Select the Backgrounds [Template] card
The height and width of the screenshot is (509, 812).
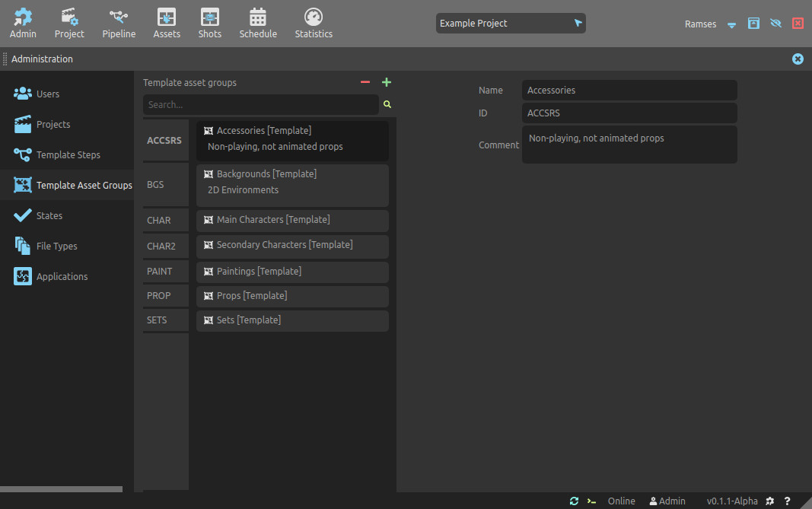pos(292,186)
